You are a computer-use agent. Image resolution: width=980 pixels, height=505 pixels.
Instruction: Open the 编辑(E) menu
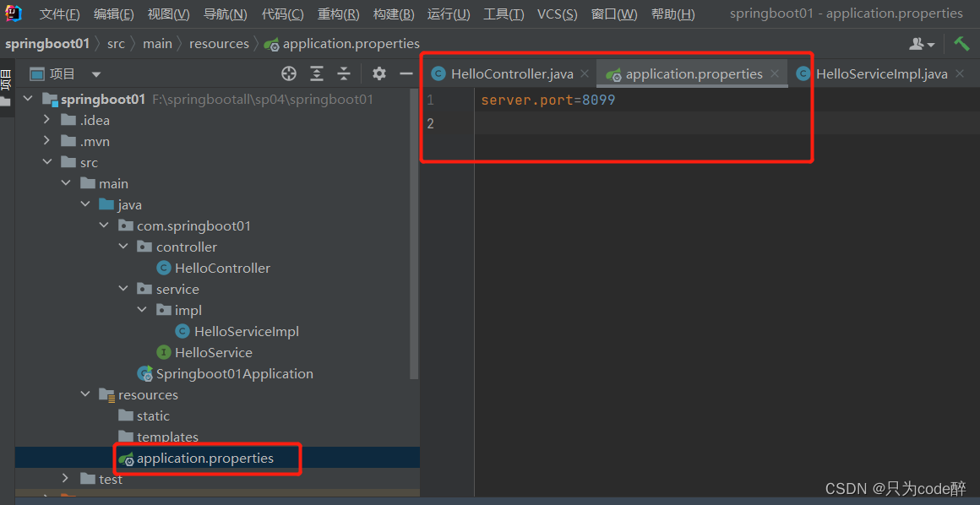pos(114,14)
